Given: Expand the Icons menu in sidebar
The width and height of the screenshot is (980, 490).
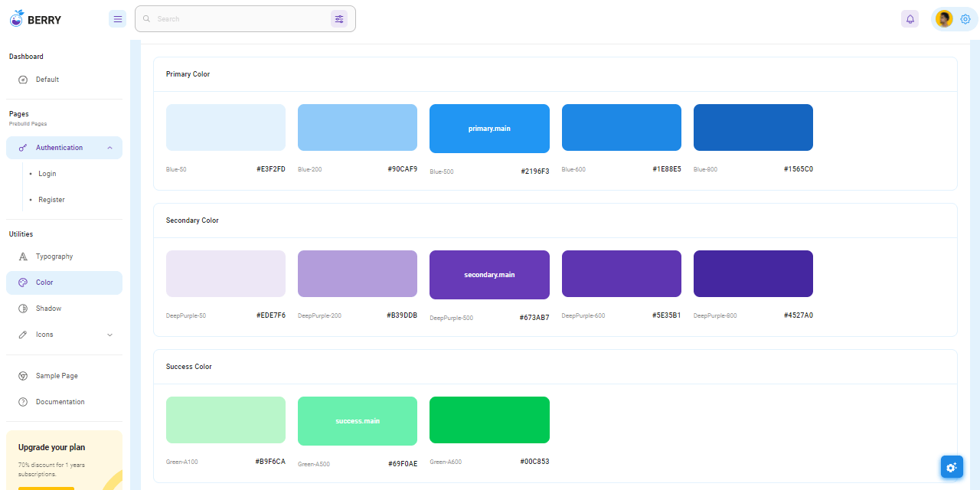Looking at the screenshot, I should [x=44, y=334].
